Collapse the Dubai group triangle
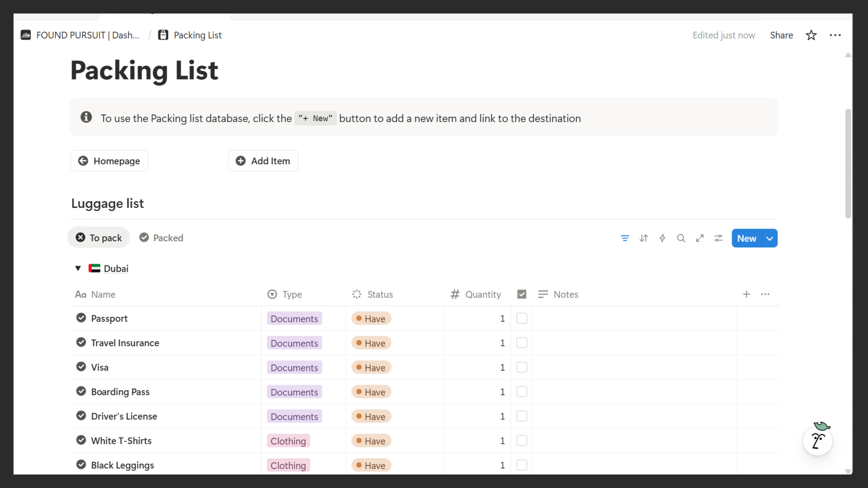This screenshot has height=488, width=868. coord(78,268)
